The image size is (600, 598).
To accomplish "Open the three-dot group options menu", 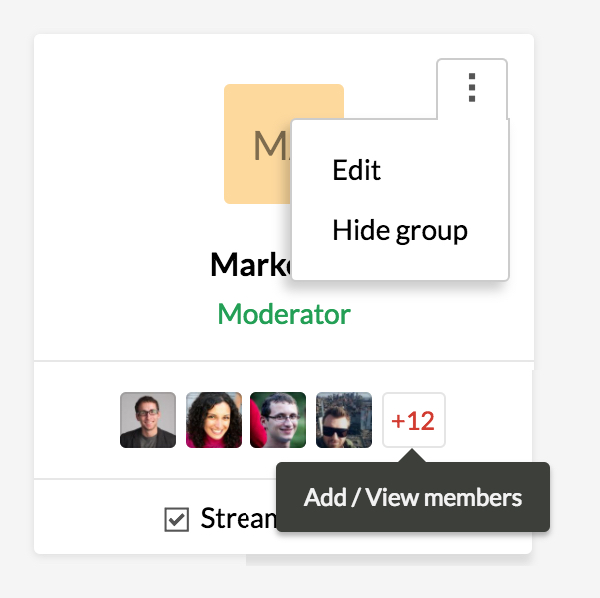I will pos(472,89).
